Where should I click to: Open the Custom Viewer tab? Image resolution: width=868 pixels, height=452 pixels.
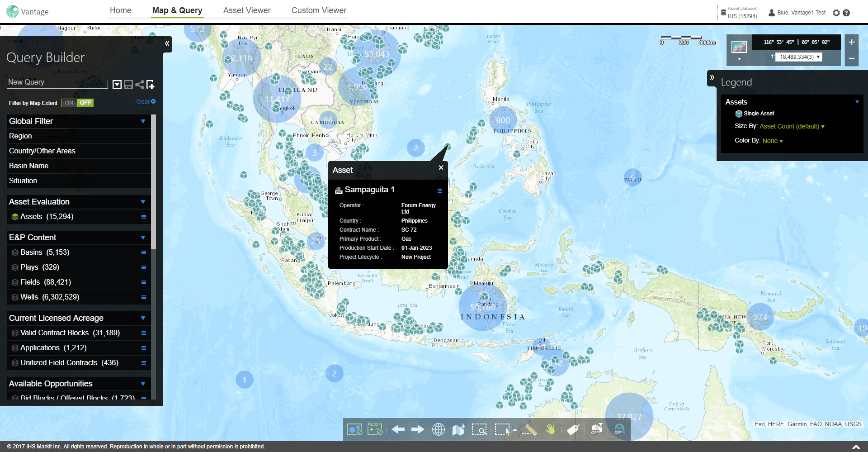(x=319, y=10)
